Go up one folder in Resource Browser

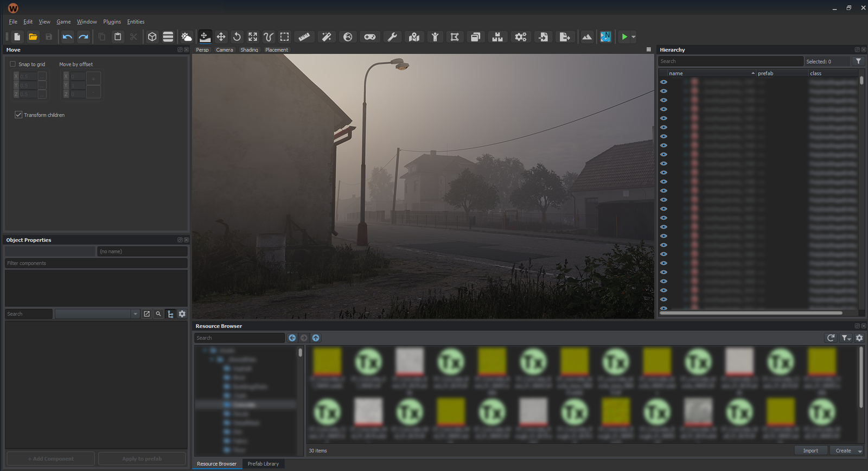(x=316, y=338)
